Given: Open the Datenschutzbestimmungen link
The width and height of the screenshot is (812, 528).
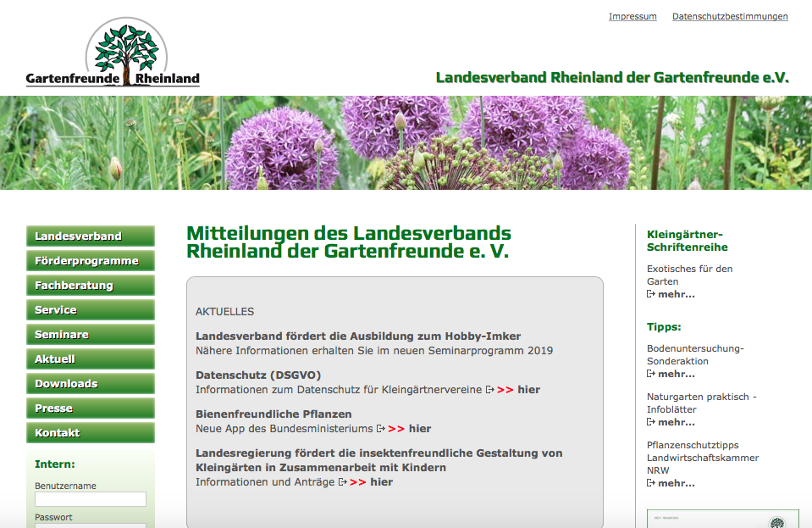Looking at the screenshot, I should pyautogui.click(x=730, y=16).
